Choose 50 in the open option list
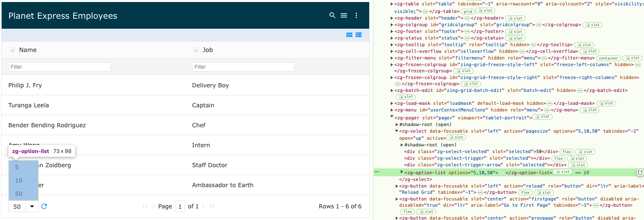The image size is (644, 220). 23,194
